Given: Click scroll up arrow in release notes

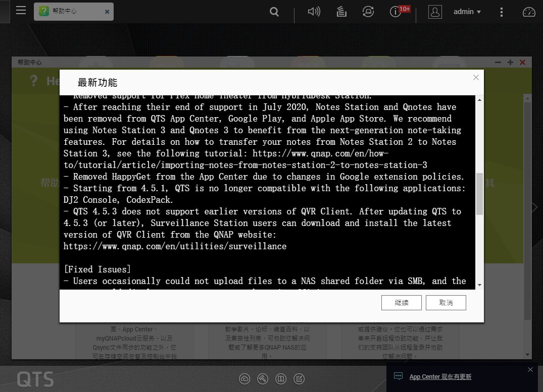Looking at the screenshot, I should pyautogui.click(x=480, y=100).
